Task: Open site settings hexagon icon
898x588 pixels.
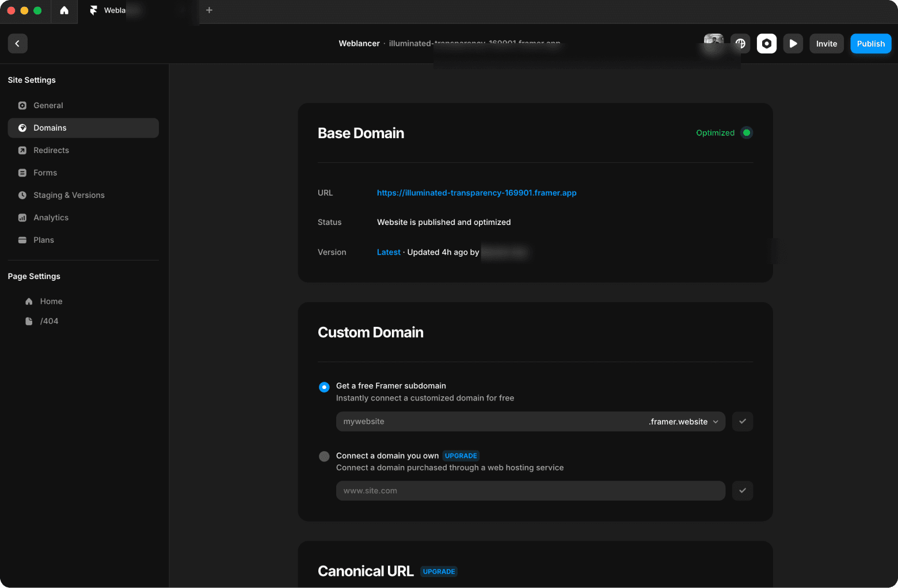Action: pos(767,44)
